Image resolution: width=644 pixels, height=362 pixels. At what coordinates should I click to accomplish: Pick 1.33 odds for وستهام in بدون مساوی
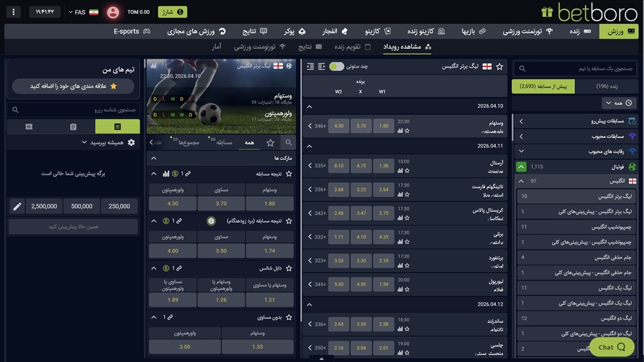click(258, 347)
